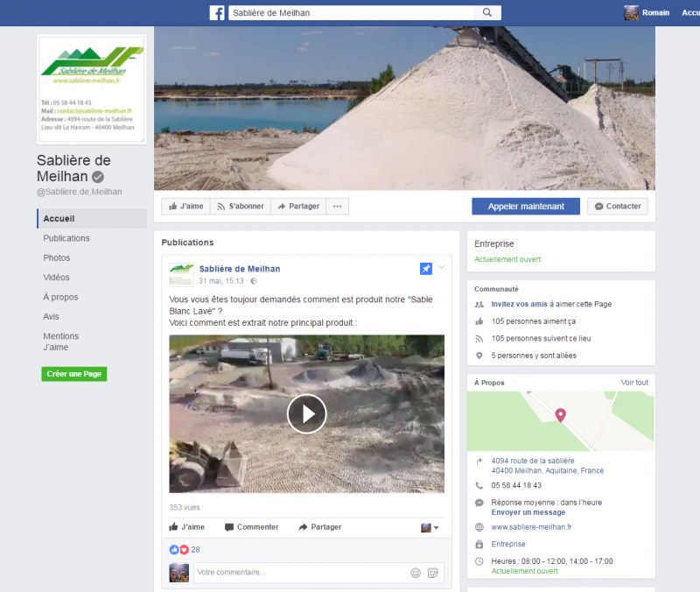Switch to the Photos tab in sidebar

(x=57, y=258)
